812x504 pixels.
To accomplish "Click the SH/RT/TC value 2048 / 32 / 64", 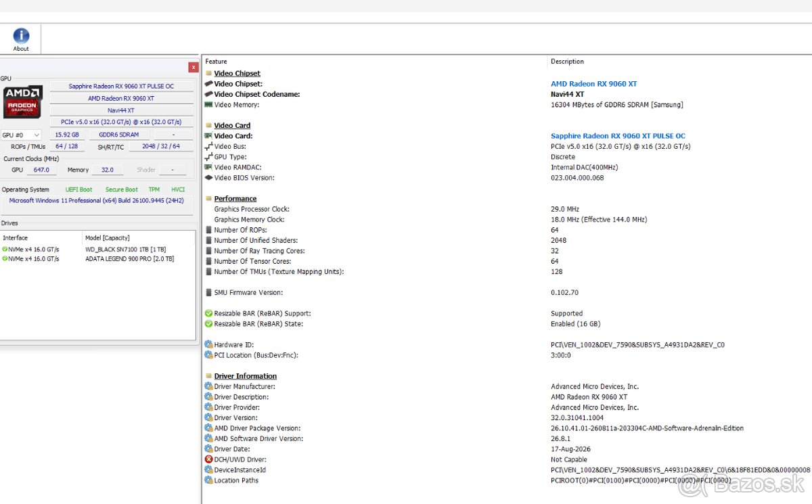I will [162, 146].
